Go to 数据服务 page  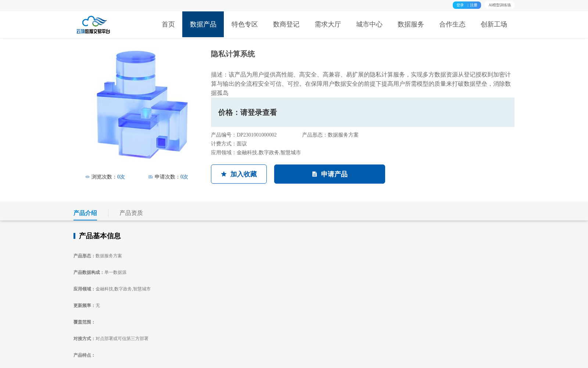coord(411,24)
